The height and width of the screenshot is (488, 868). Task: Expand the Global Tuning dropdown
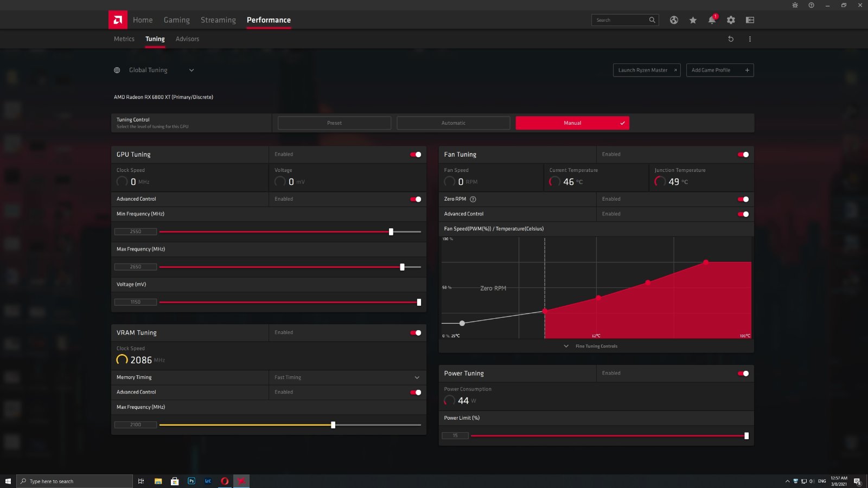(x=192, y=70)
